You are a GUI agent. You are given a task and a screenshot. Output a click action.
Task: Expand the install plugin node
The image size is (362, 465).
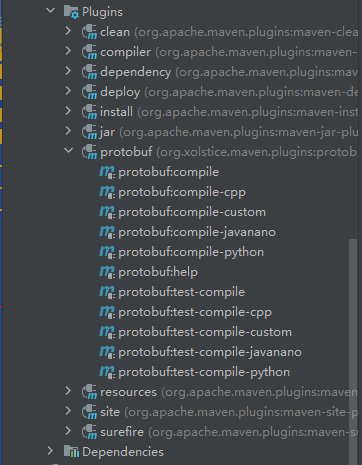[68, 111]
